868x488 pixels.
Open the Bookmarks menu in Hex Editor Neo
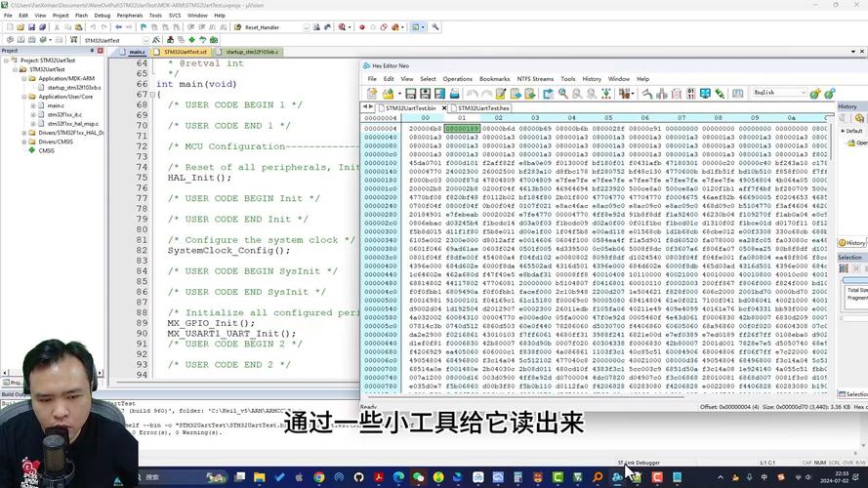click(x=494, y=79)
